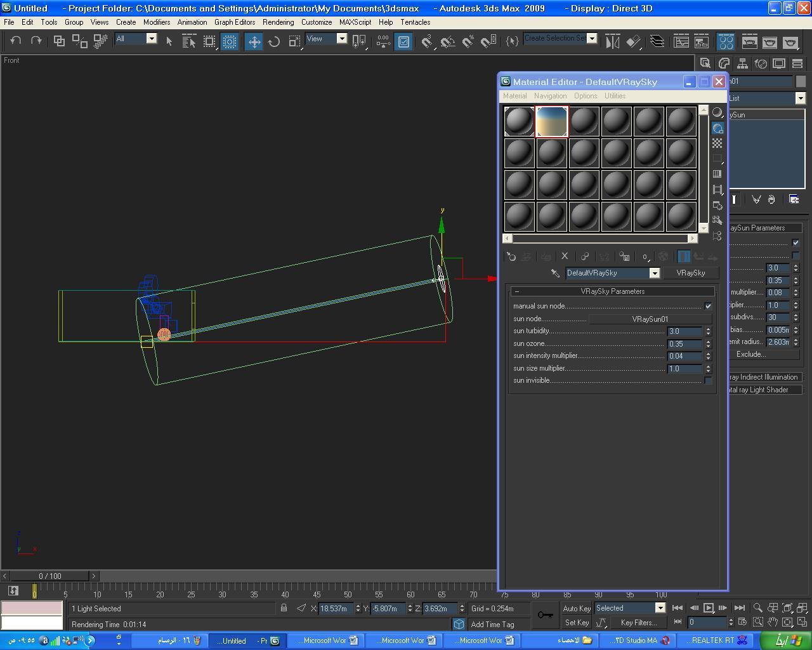The width and height of the screenshot is (812, 650).
Task: Toggle Angle Snap in main toolbar
Action: [x=448, y=41]
